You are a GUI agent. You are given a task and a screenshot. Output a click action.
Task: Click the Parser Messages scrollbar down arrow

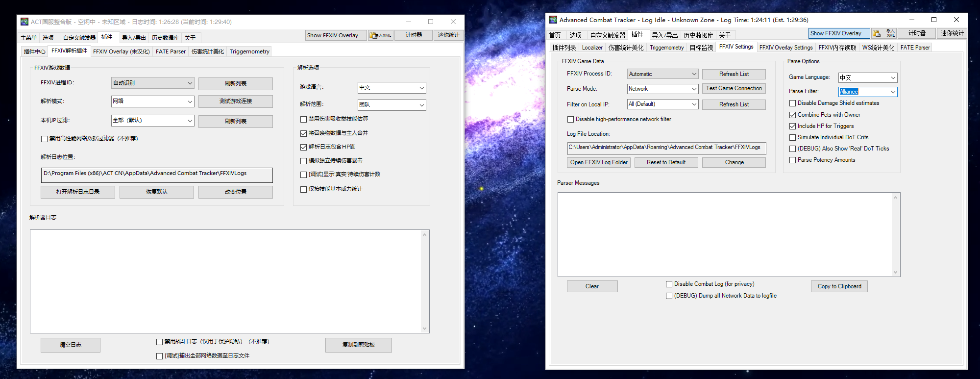click(895, 272)
